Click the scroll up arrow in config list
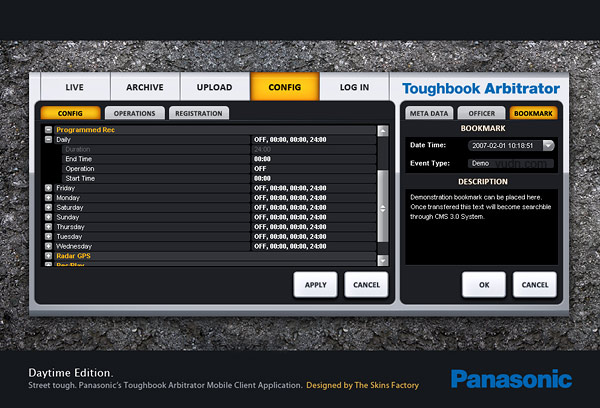 pyautogui.click(x=383, y=131)
